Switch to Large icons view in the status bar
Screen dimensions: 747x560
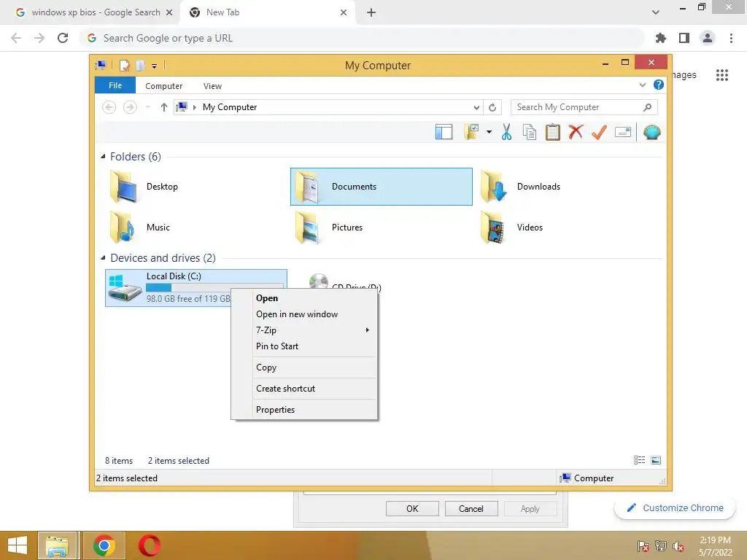click(656, 459)
